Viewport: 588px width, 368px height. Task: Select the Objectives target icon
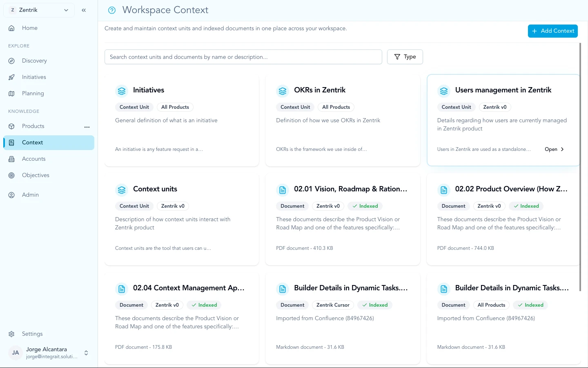[x=11, y=175]
